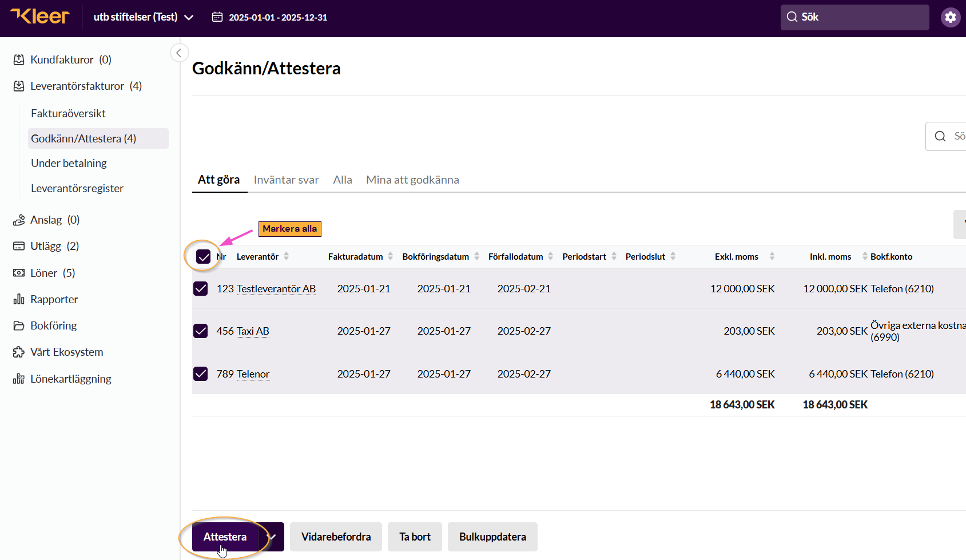Click invoice number 789

[x=225, y=374]
